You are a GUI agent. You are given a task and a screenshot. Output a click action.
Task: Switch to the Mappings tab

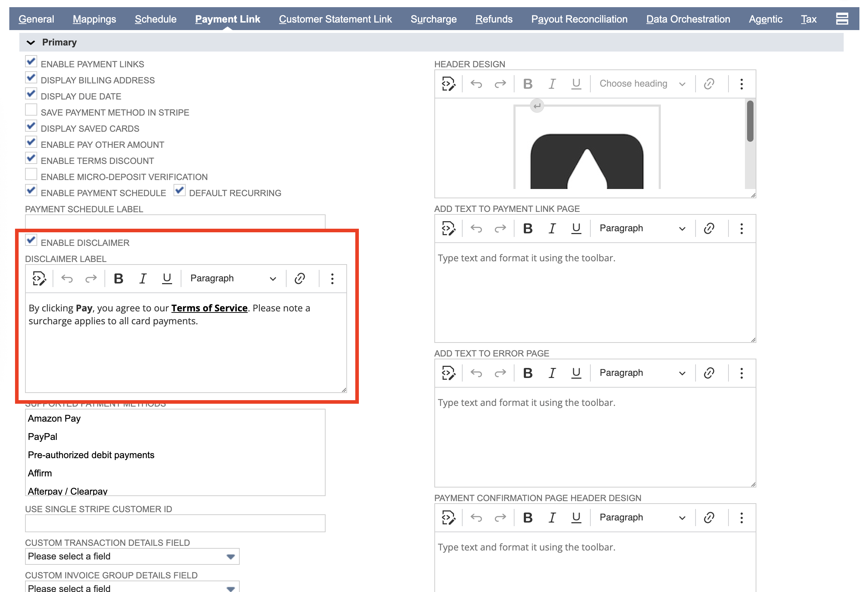coord(94,19)
